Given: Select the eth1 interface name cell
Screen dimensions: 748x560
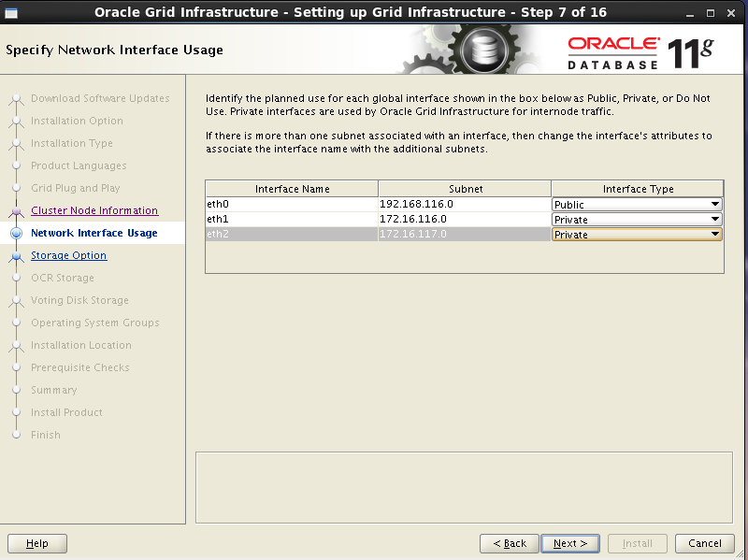Looking at the screenshot, I should click(x=292, y=219).
